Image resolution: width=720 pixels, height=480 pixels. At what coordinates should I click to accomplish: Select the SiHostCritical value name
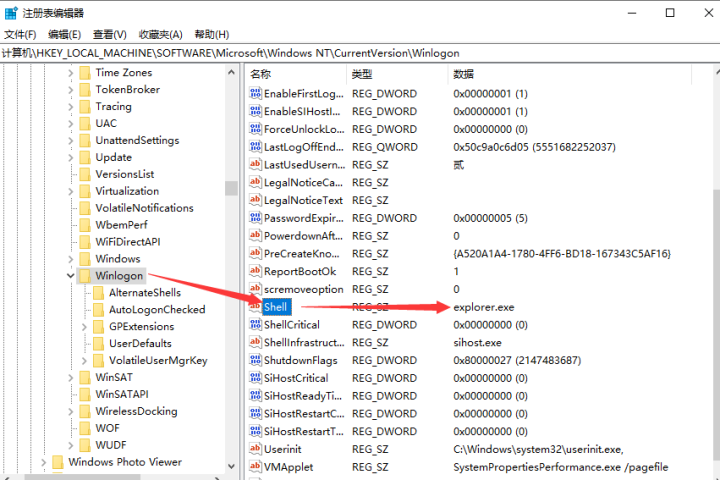click(296, 378)
